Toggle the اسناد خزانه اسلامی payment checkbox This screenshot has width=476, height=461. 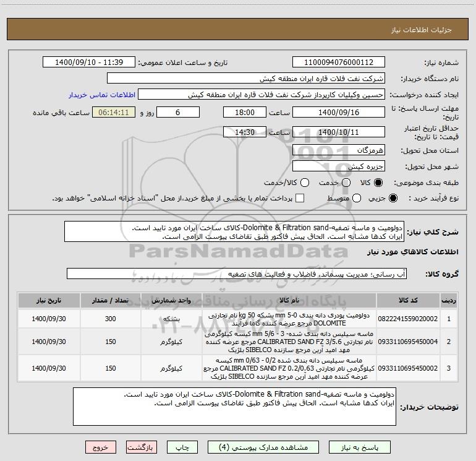click(300, 198)
